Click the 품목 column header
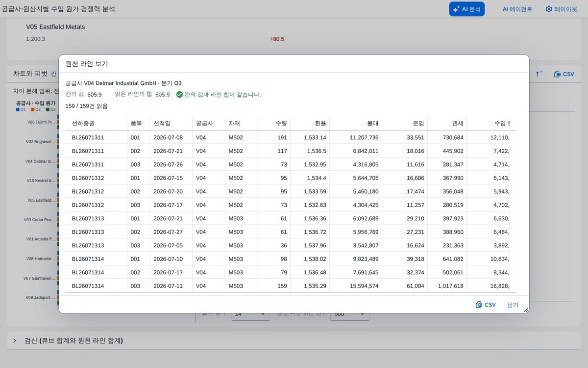Screen dimensions: 588x368 [x=139, y=124]
